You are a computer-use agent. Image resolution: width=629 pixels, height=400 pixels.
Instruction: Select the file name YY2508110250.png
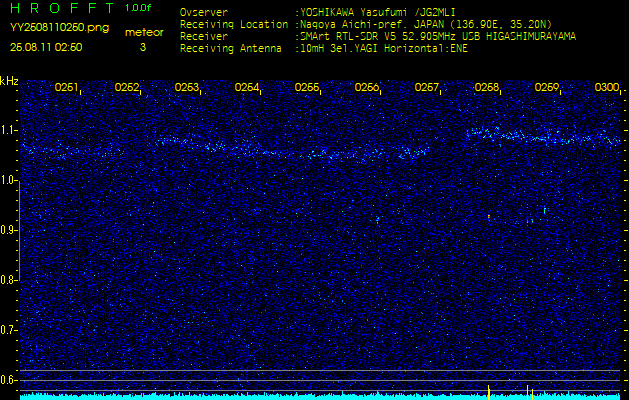point(59,28)
